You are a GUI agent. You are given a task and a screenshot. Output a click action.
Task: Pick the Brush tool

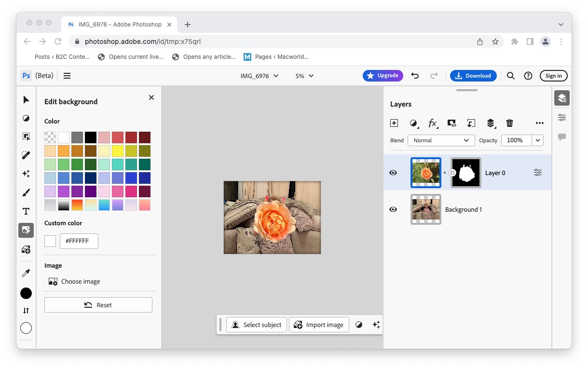point(26,192)
